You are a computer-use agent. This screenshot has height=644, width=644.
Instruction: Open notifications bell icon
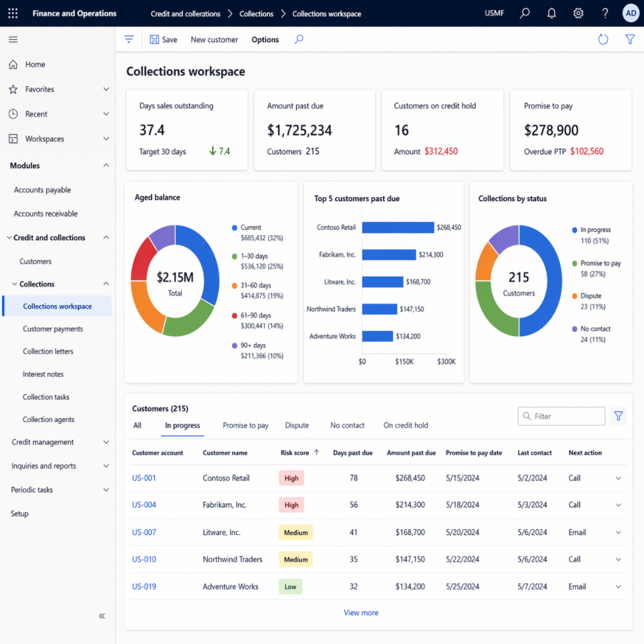551,13
